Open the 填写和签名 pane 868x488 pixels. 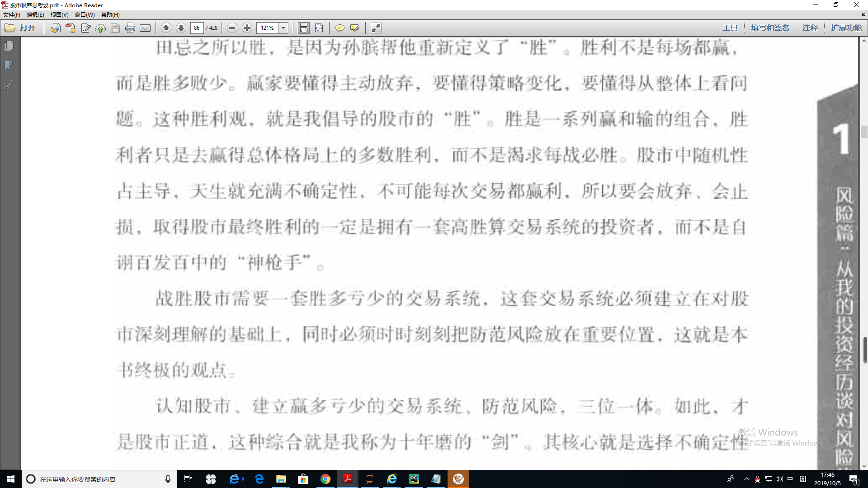(770, 28)
